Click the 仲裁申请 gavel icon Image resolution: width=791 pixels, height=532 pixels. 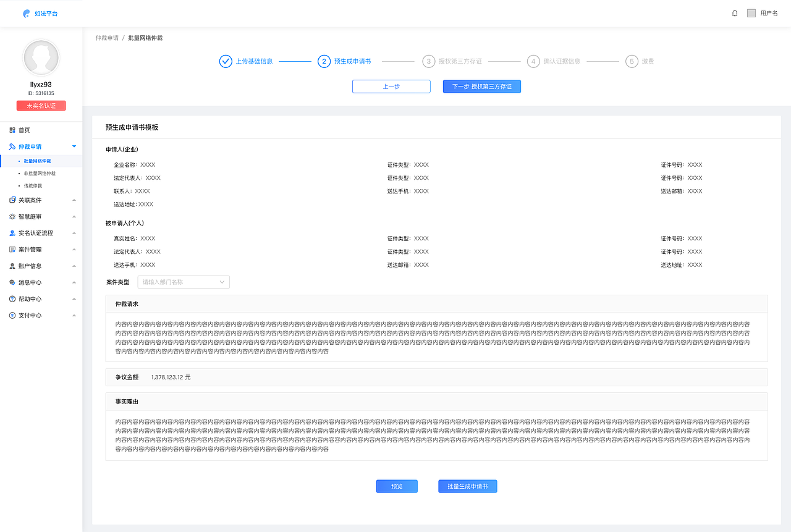12,146
